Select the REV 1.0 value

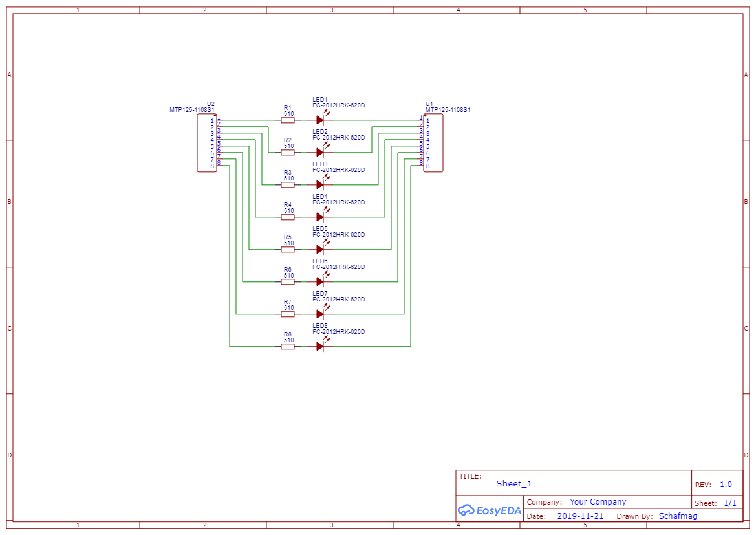(726, 485)
